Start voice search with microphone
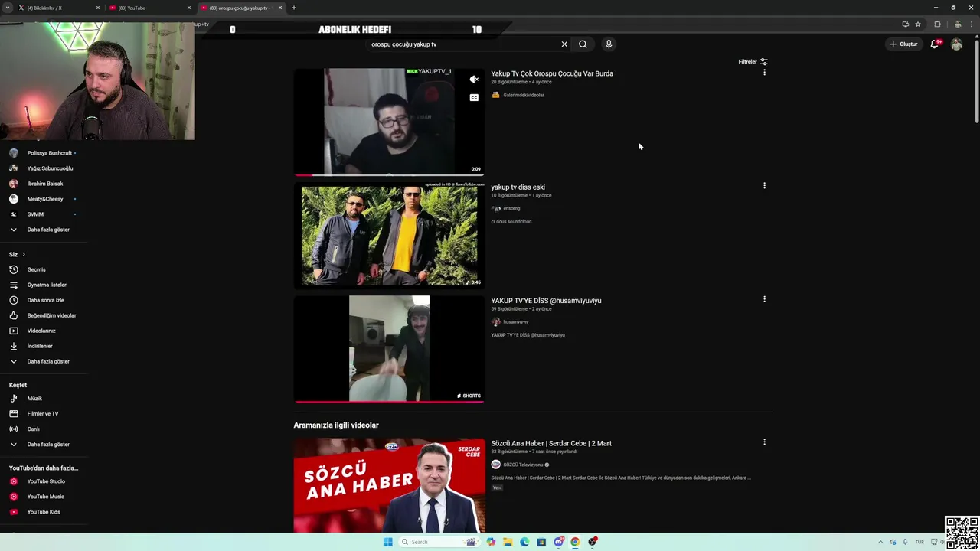The image size is (980, 551). tap(609, 44)
